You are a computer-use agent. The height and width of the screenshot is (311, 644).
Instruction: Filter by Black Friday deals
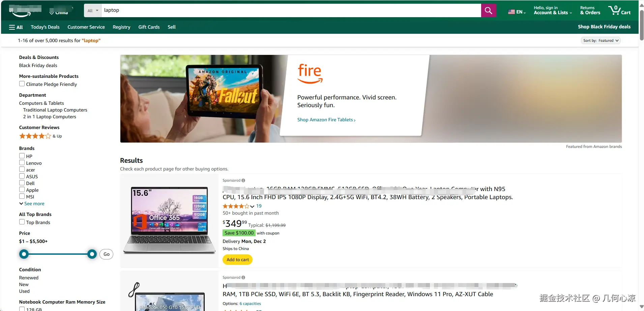(x=38, y=66)
